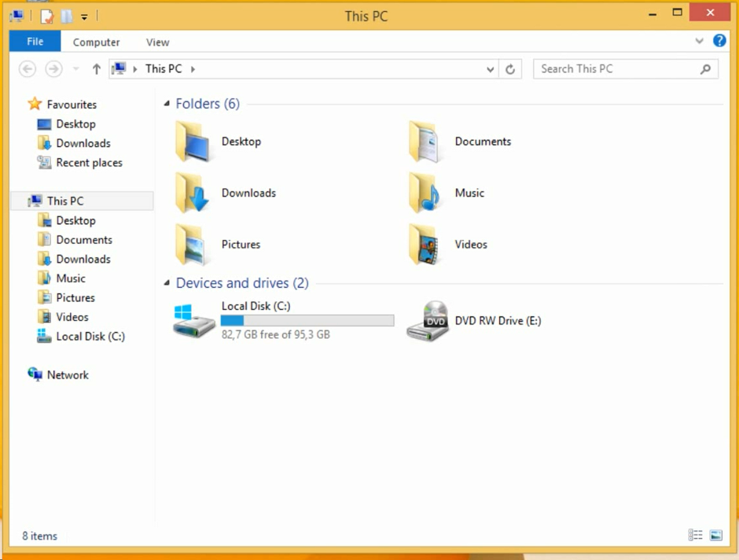Click This PC in the address breadcrumb
Viewport: 739px width, 560px height.
click(x=164, y=69)
